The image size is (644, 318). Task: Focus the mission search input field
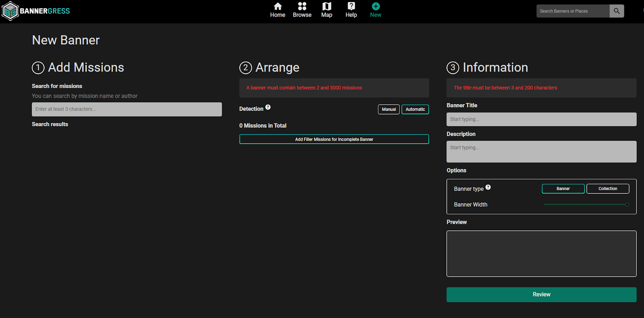(127, 109)
